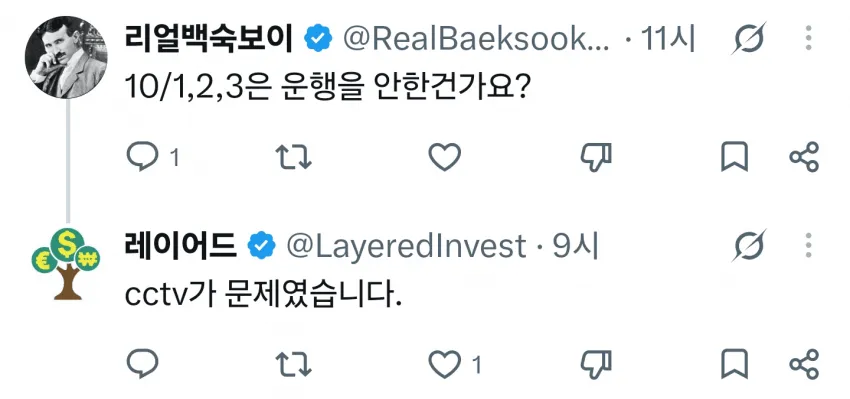This screenshot has height=399, width=850.
Task: Open more options for 레이어드's tweet
Action: pos(808,246)
